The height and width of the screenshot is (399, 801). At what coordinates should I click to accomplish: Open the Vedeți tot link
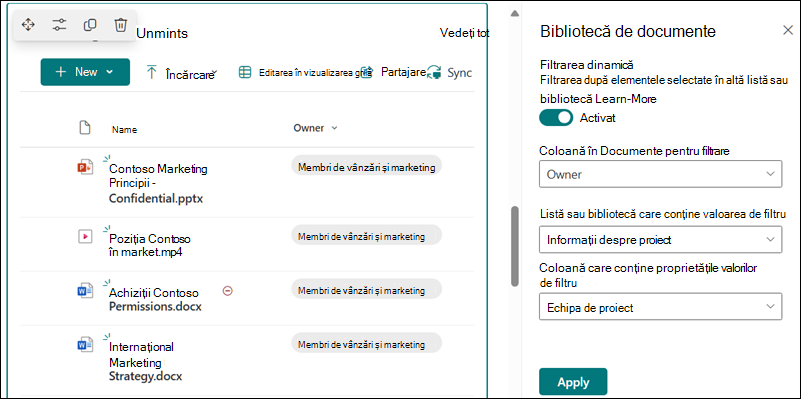pyautogui.click(x=464, y=33)
